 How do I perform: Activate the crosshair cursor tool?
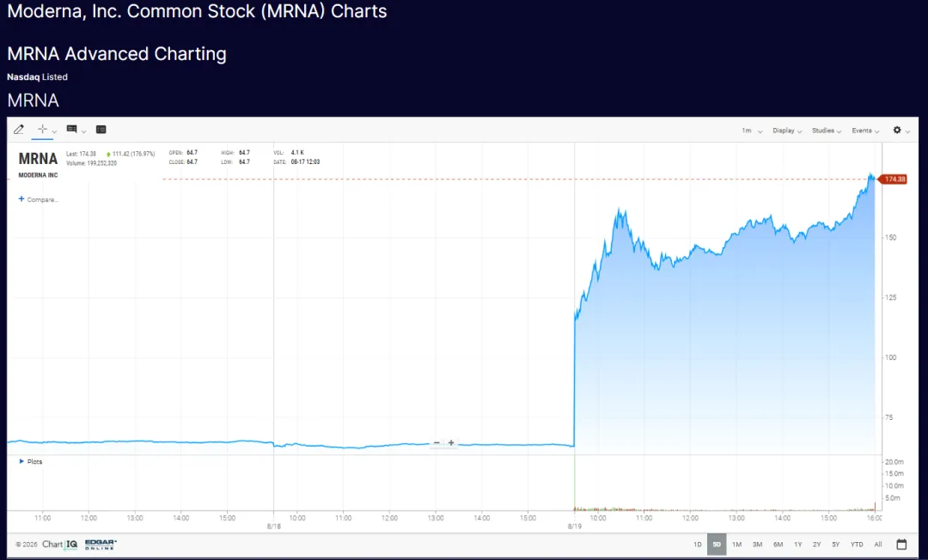click(x=42, y=129)
